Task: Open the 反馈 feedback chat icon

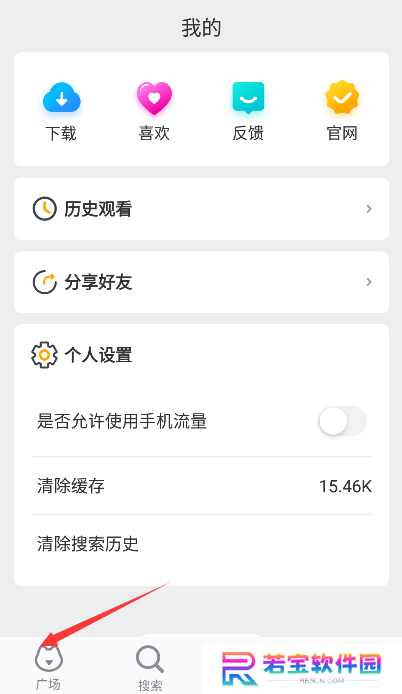Action: pos(248,97)
